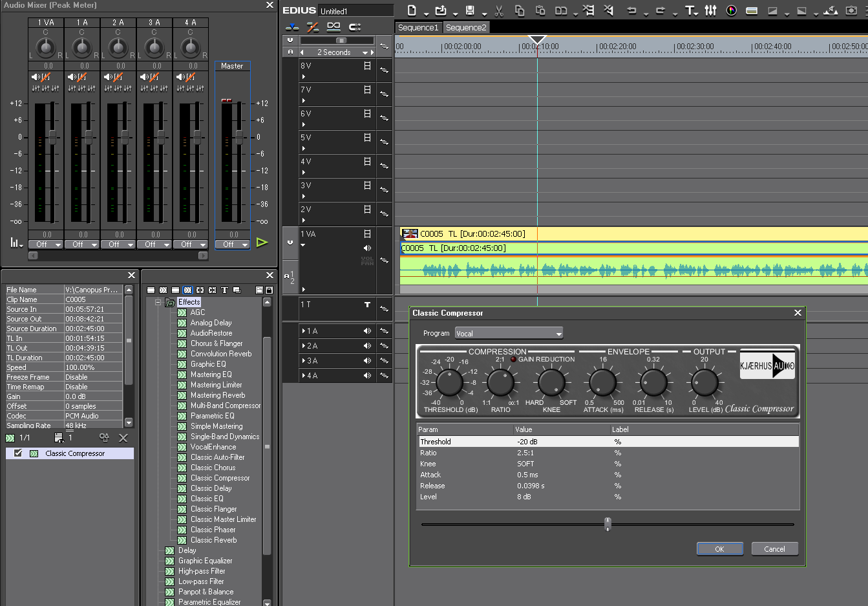
Task: Click Cancel in Classic Compressor dialog
Action: (774, 549)
